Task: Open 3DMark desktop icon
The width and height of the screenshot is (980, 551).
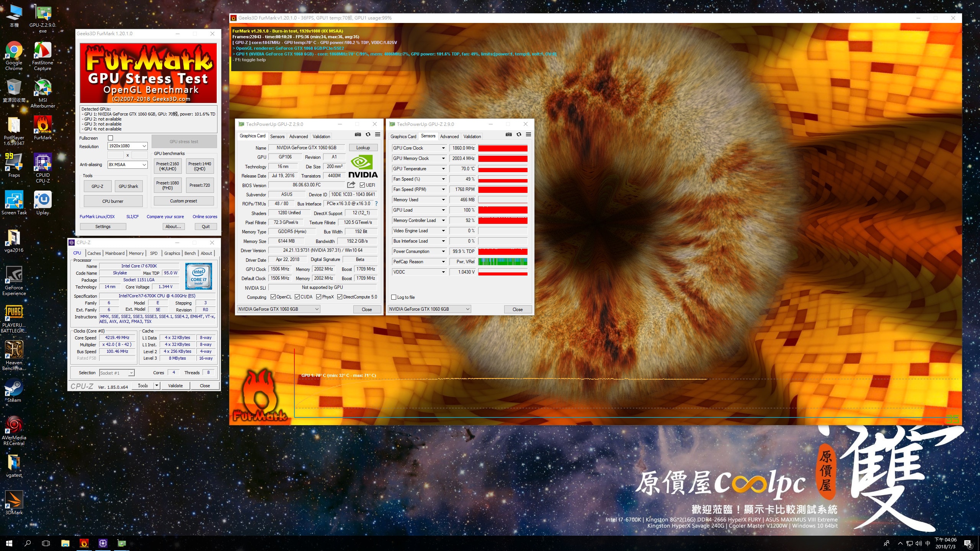Action: 14,503
